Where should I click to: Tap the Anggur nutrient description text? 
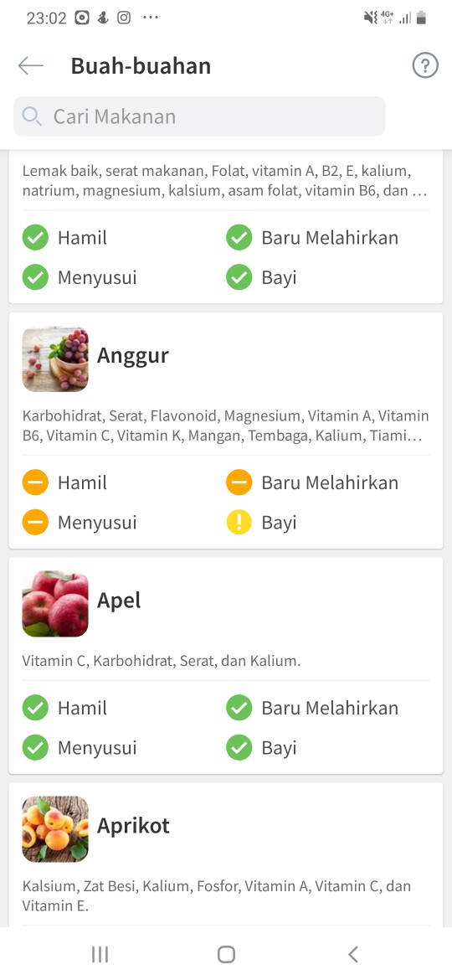coord(225,426)
